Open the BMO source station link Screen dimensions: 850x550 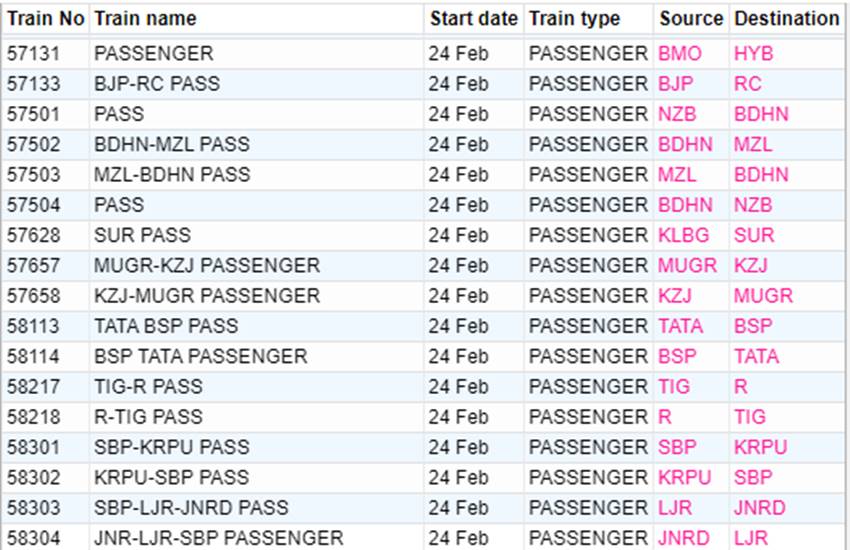point(680,54)
